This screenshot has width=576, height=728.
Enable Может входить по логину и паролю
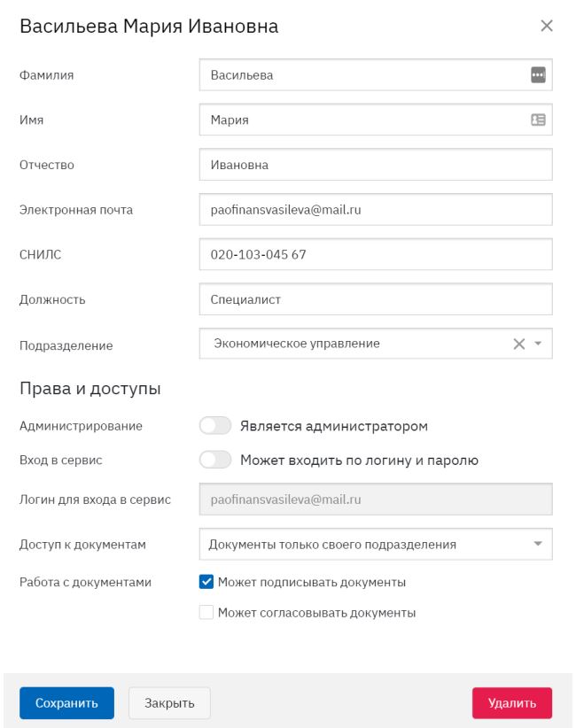point(215,460)
